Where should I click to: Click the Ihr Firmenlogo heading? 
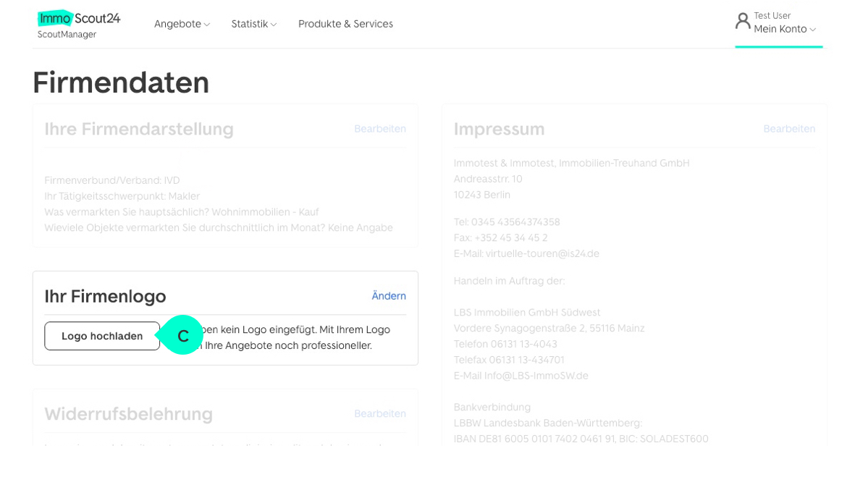coord(105,296)
